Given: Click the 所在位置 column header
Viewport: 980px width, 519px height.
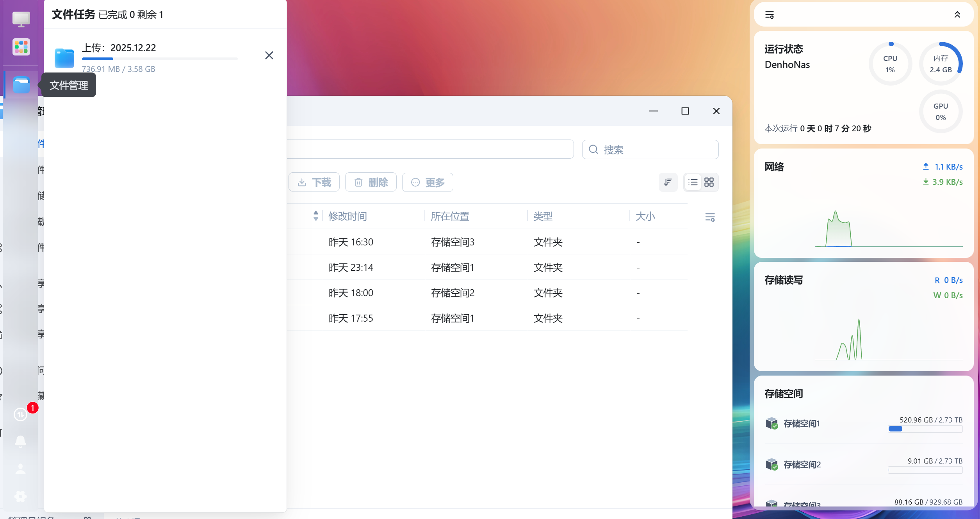Looking at the screenshot, I should click(x=450, y=216).
